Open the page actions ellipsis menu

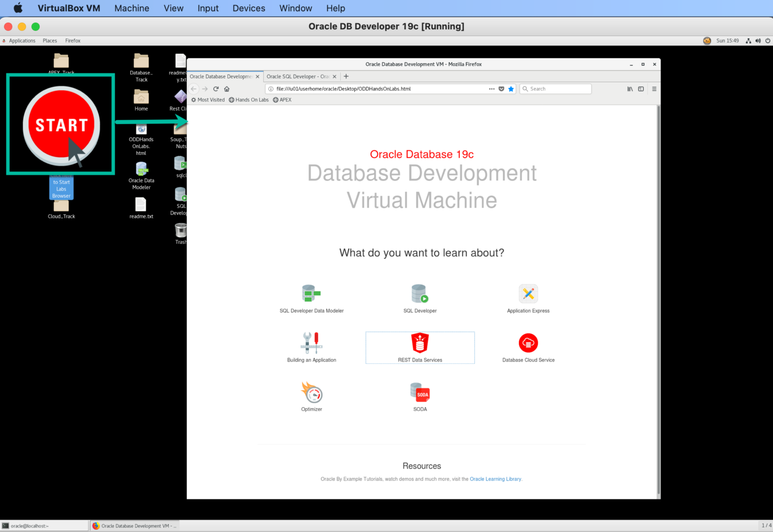coord(492,88)
